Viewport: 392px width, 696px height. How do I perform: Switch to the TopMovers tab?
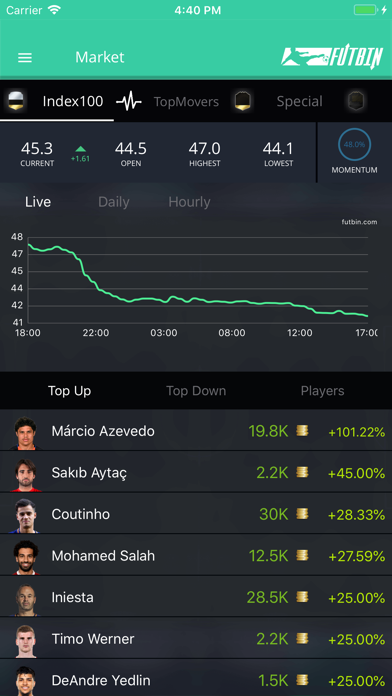tap(186, 102)
